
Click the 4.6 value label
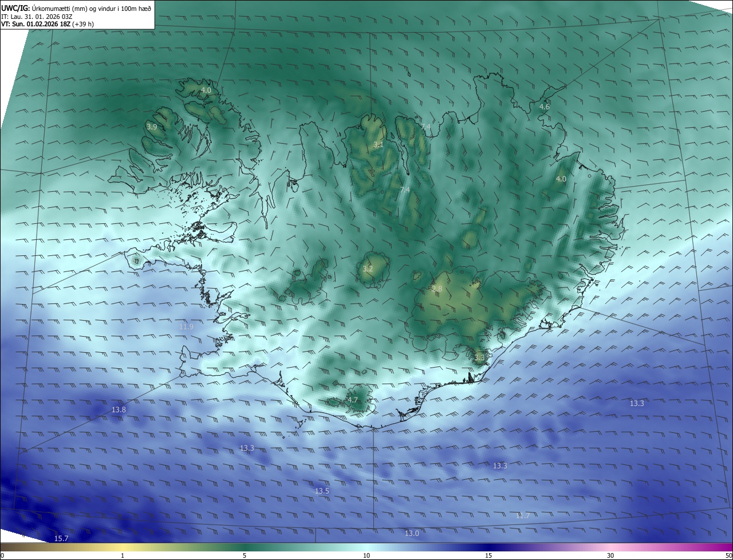click(x=545, y=107)
